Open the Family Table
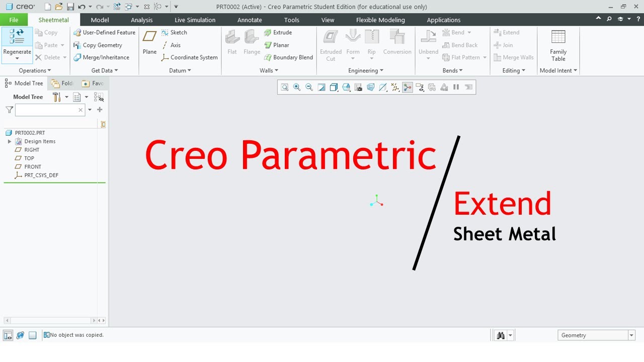The image size is (644, 362). (x=558, y=45)
